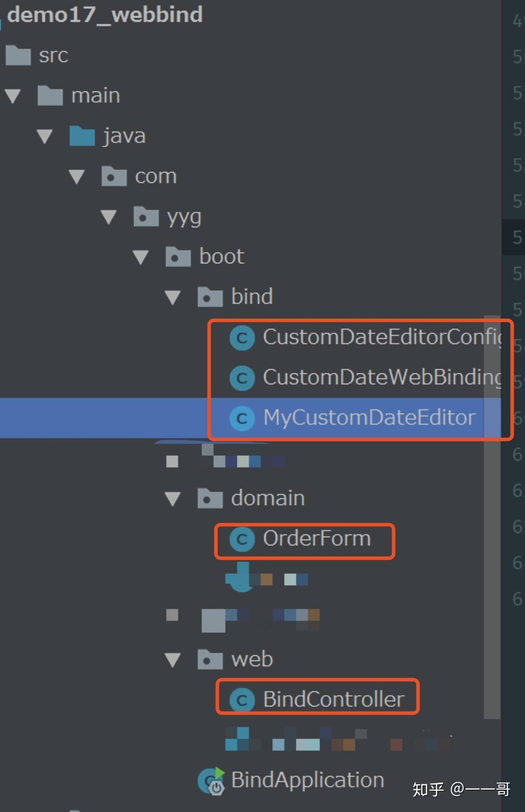
Task: Select the boot package label
Action: (222, 256)
